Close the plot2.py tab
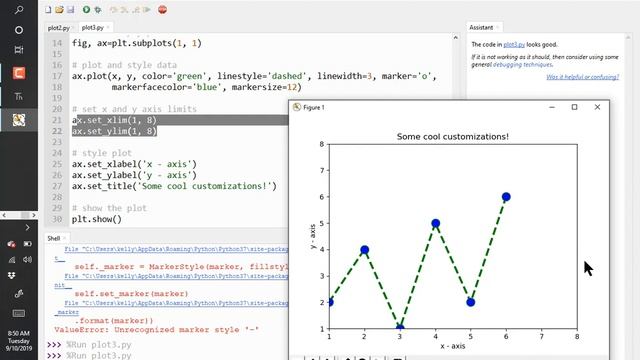 [73, 28]
